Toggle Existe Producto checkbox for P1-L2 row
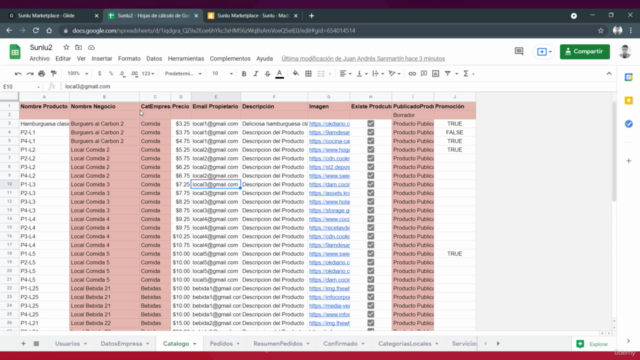 371,150
